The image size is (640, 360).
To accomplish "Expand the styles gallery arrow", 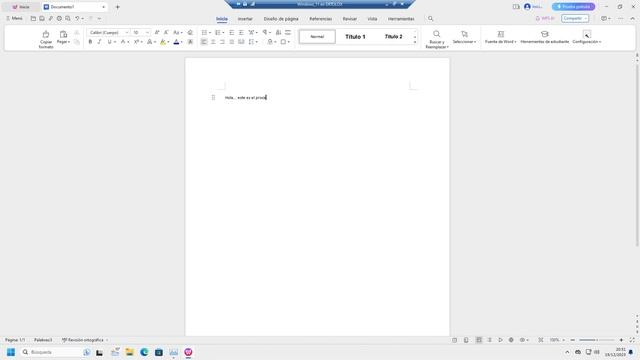I will (x=415, y=42).
